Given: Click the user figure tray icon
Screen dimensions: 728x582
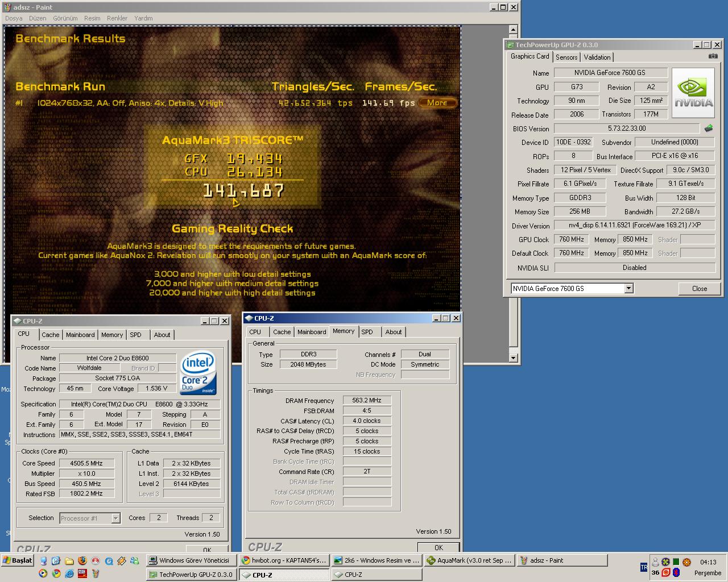Looking at the screenshot, I should (655, 562).
